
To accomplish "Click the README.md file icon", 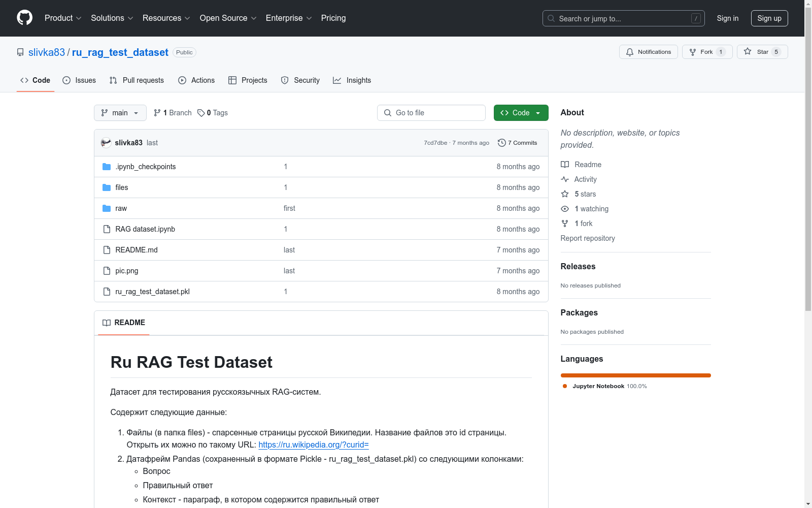I will 107,250.
